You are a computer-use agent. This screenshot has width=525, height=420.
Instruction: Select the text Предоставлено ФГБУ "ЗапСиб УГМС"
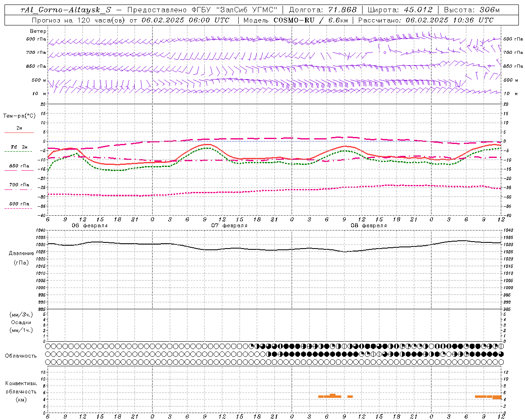202,10
